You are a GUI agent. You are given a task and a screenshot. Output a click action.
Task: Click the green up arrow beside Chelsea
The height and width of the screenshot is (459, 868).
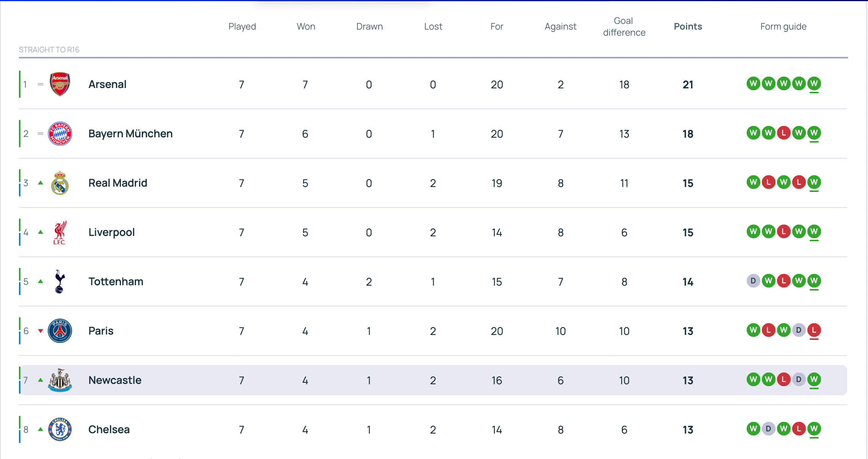[x=41, y=429]
